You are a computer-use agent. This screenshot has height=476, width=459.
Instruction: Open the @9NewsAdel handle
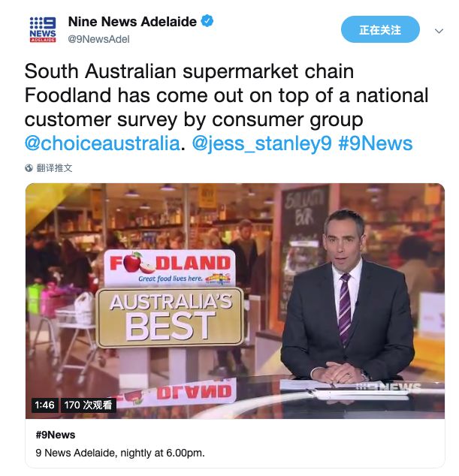[x=98, y=39]
